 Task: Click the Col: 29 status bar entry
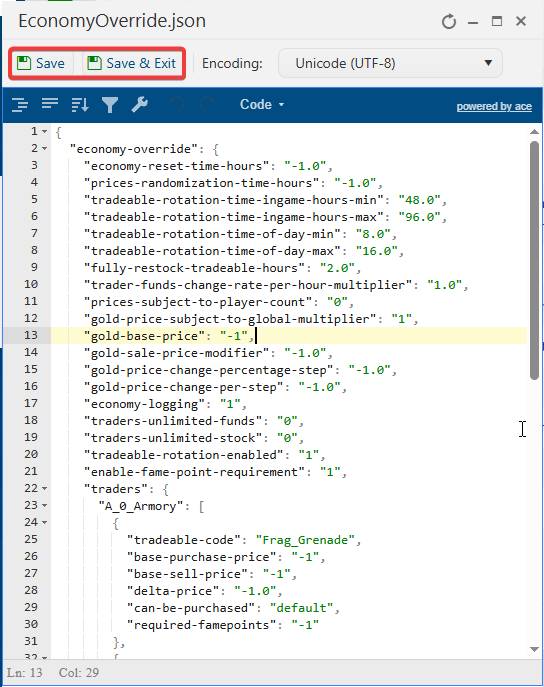point(79,673)
